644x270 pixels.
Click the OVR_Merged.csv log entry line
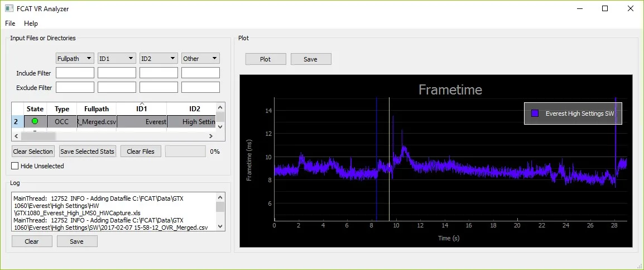point(111,227)
